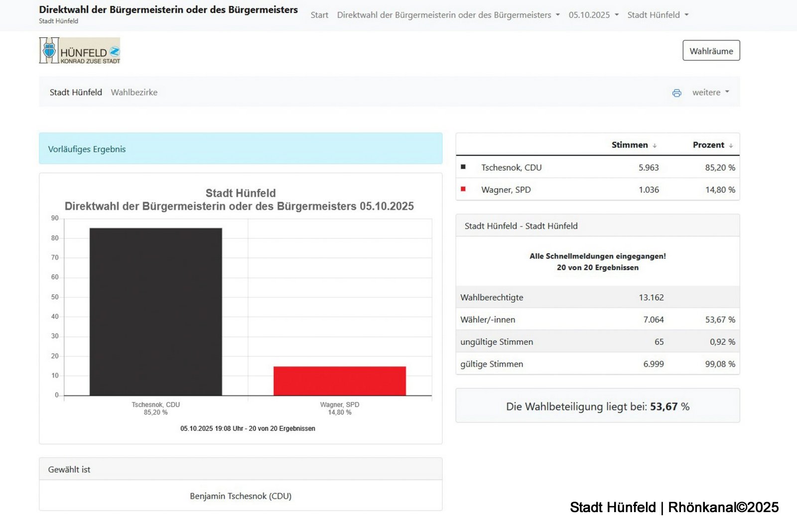Click the Wagner, SPD table row
Screen dimensions: 797x532
(x=597, y=190)
